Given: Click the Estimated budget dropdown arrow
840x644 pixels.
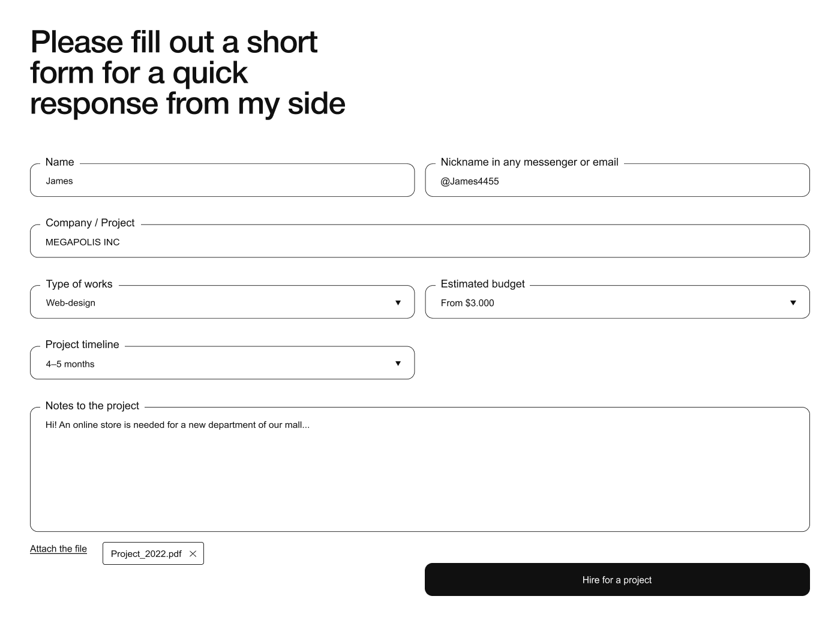Looking at the screenshot, I should [793, 303].
